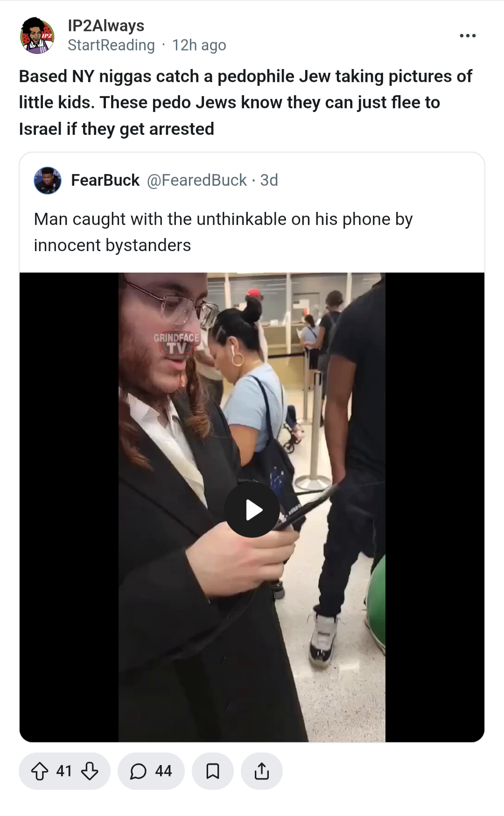Viewport: 504px width, 816px height.
Task: Tap the share icon below the video
Action: pyautogui.click(x=262, y=771)
